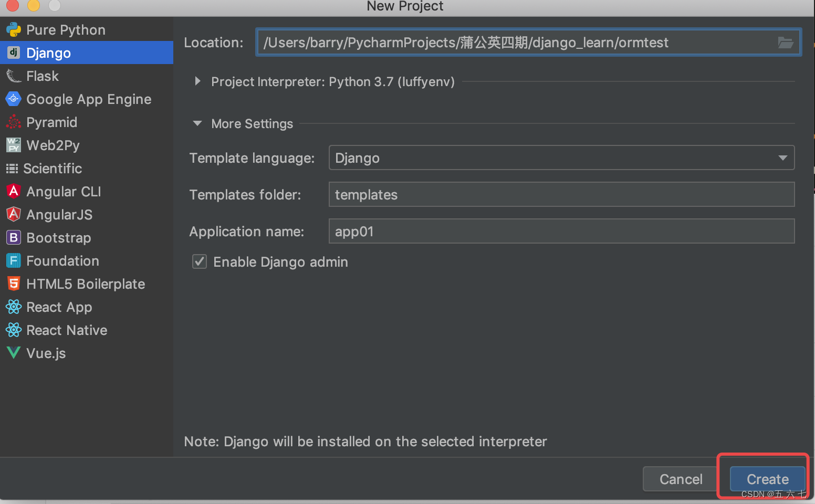Click the Google App Engine icon
This screenshot has height=504, width=815.
pos(14,99)
